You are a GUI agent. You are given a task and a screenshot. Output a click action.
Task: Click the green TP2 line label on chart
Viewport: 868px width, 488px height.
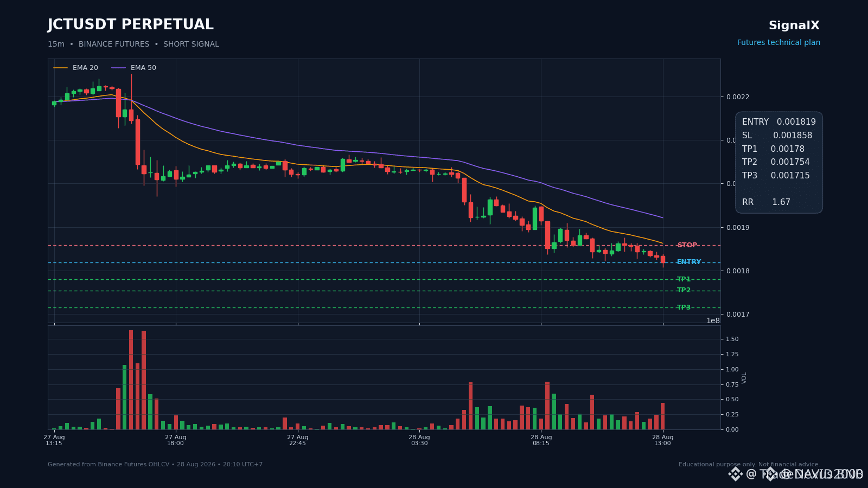pyautogui.click(x=684, y=290)
